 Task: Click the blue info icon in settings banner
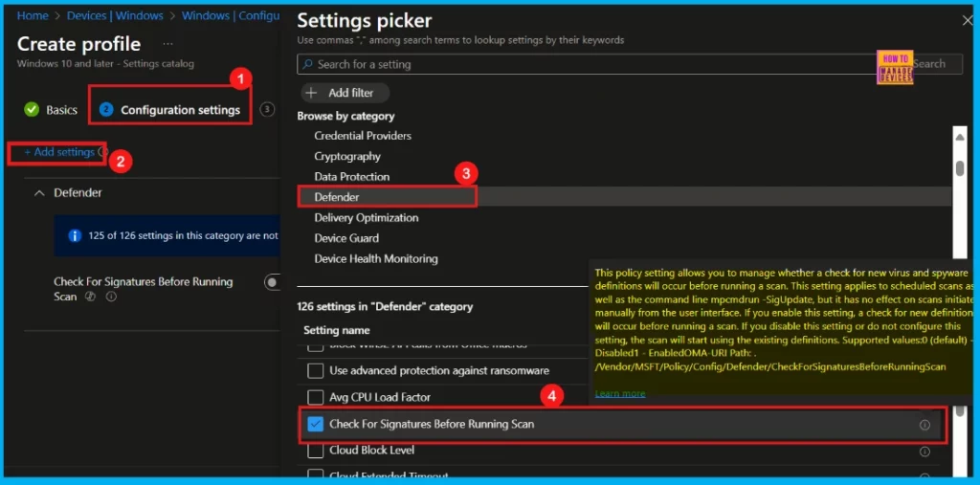point(75,235)
